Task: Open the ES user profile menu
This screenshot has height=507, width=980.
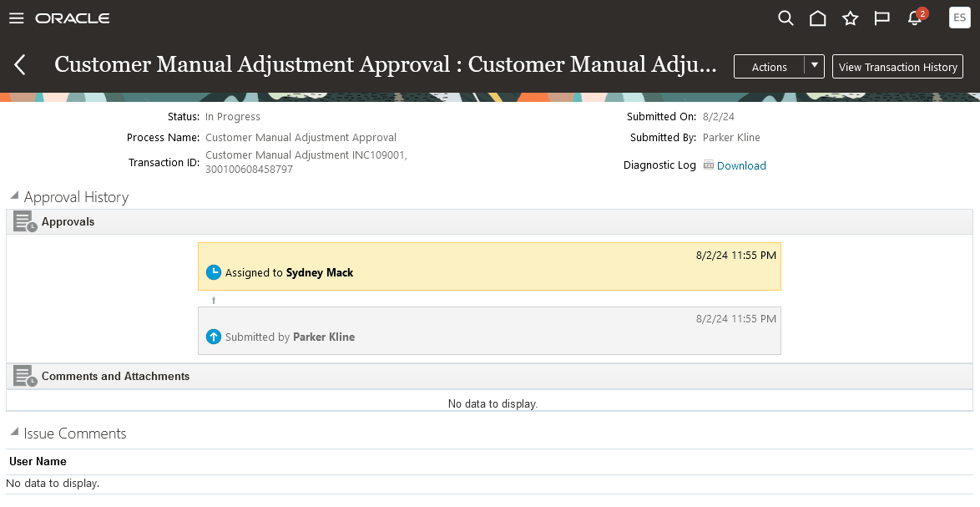Action: click(959, 18)
